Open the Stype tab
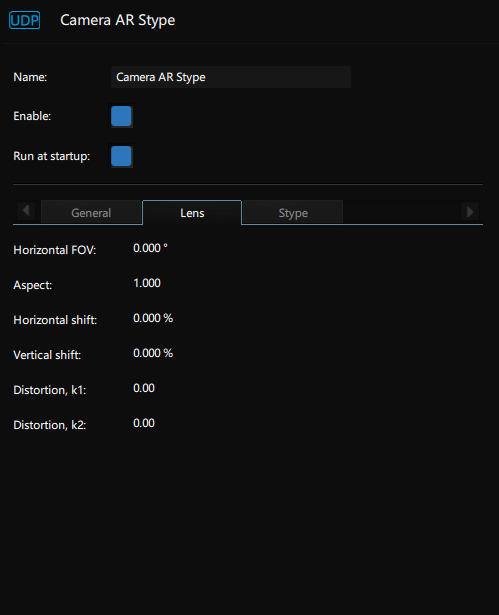This screenshot has width=499, height=615. point(293,213)
